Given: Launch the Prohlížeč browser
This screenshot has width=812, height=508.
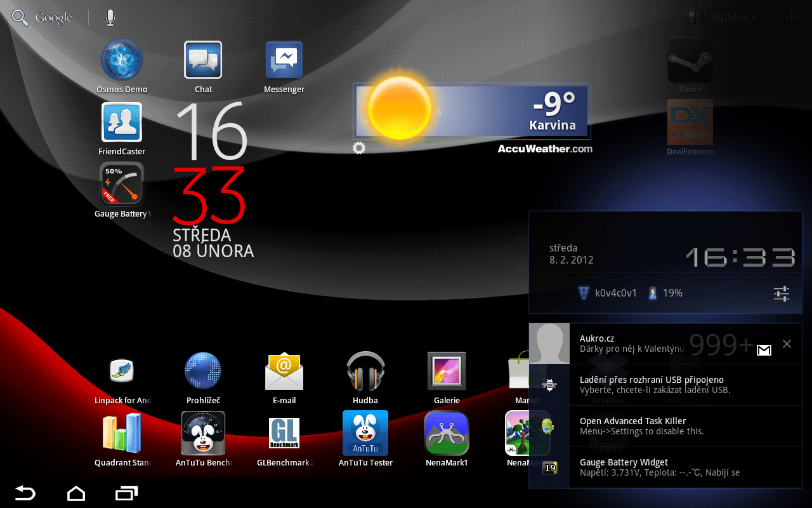Looking at the screenshot, I should click(x=203, y=377).
